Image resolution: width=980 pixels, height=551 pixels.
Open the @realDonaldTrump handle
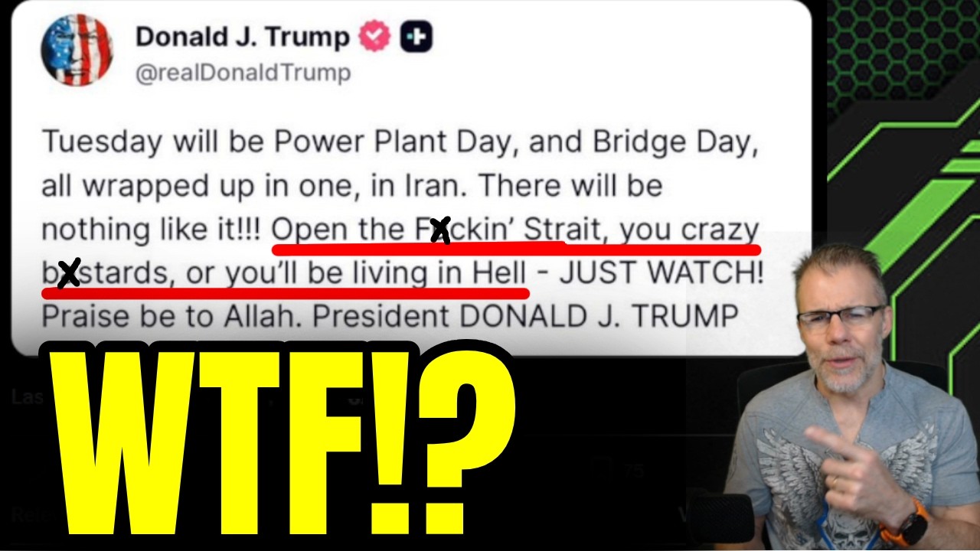click(243, 73)
